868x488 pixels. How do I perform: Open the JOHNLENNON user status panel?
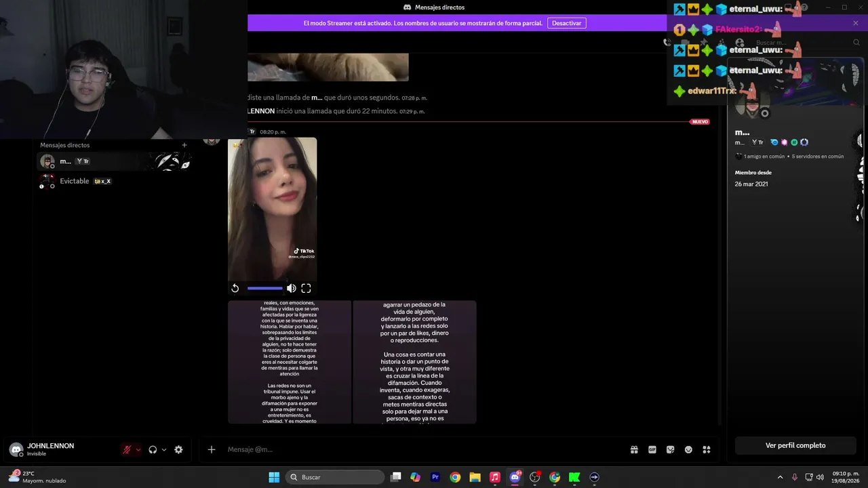pos(51,449)
